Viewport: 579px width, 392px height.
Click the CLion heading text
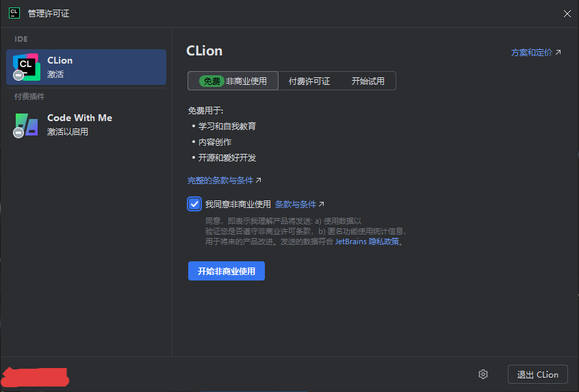click(x=204, y=51)
